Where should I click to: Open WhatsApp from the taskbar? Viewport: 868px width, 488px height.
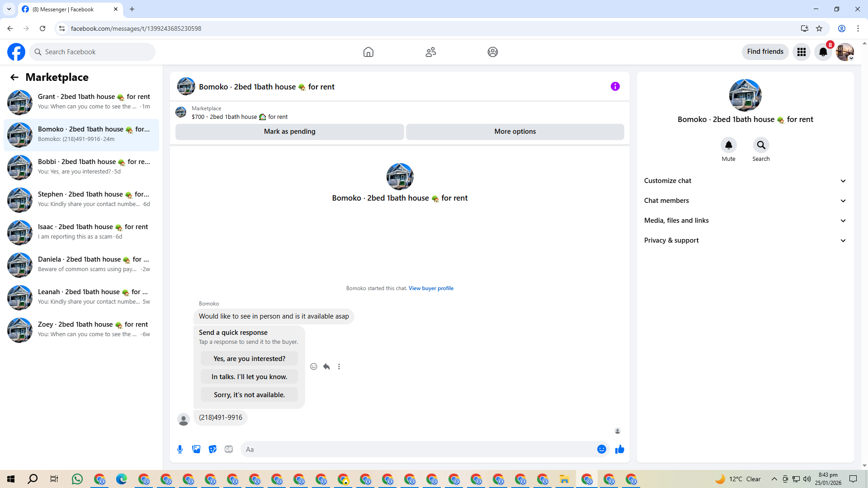77,479
